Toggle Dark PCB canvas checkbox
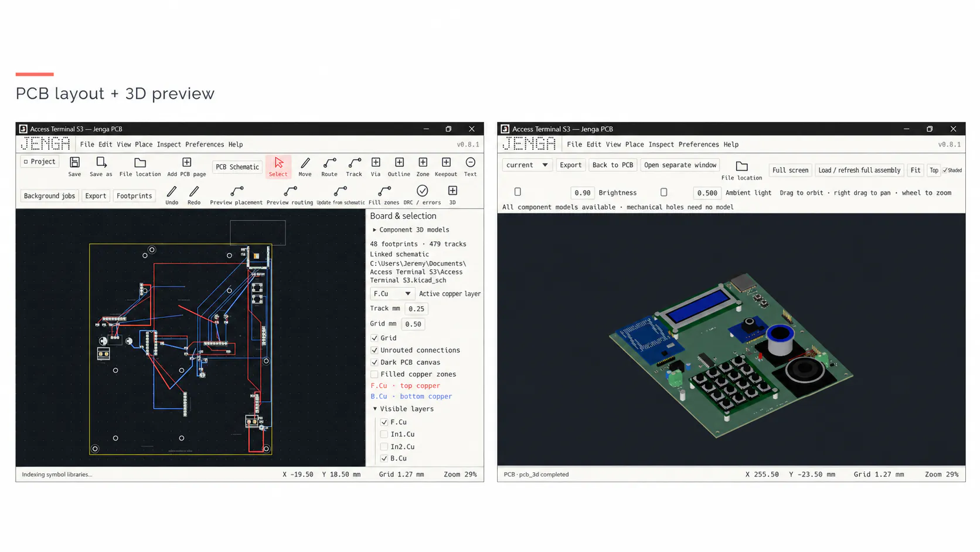 [375, 362]
